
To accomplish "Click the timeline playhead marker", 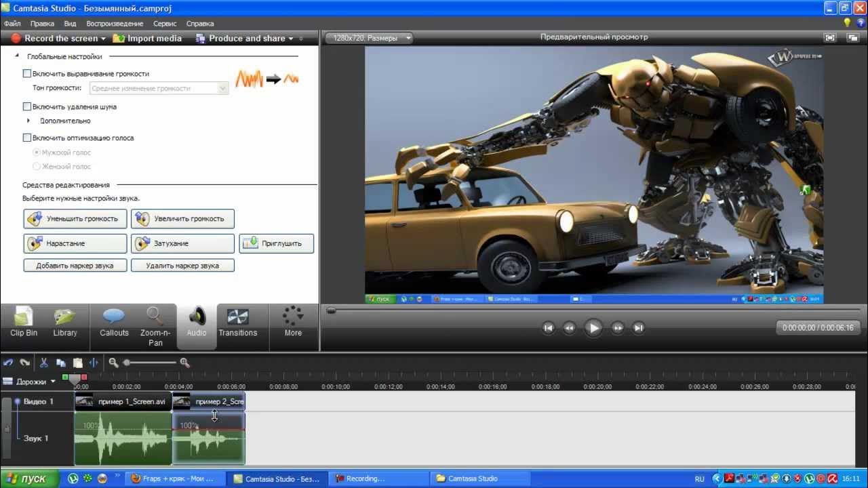I will 75,379.
